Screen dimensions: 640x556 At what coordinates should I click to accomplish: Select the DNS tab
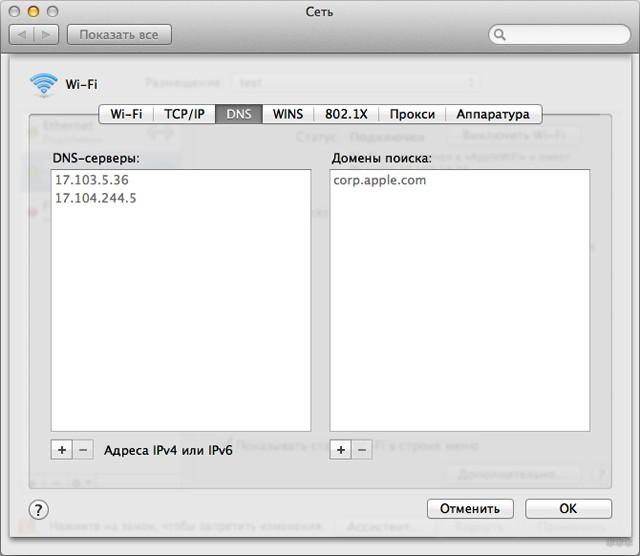239,114
